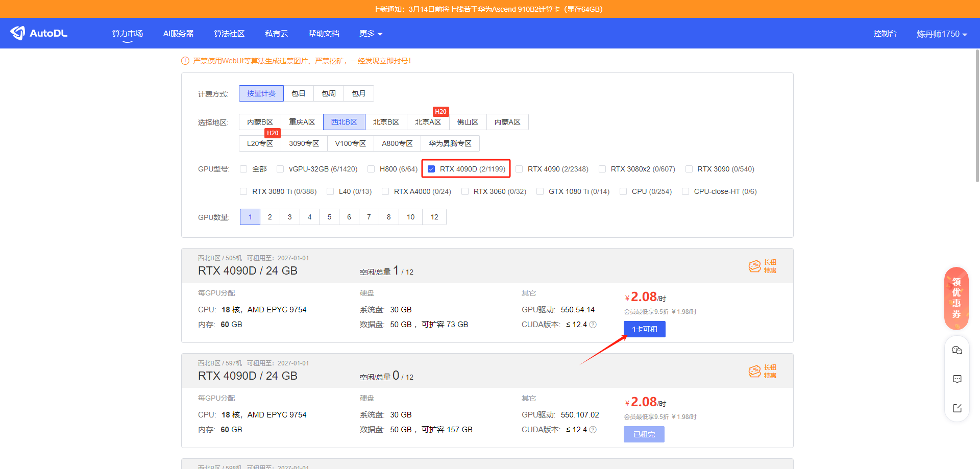Choose region 内蒙B区
This screenshot has height=469, width=980.
(260, 122)
